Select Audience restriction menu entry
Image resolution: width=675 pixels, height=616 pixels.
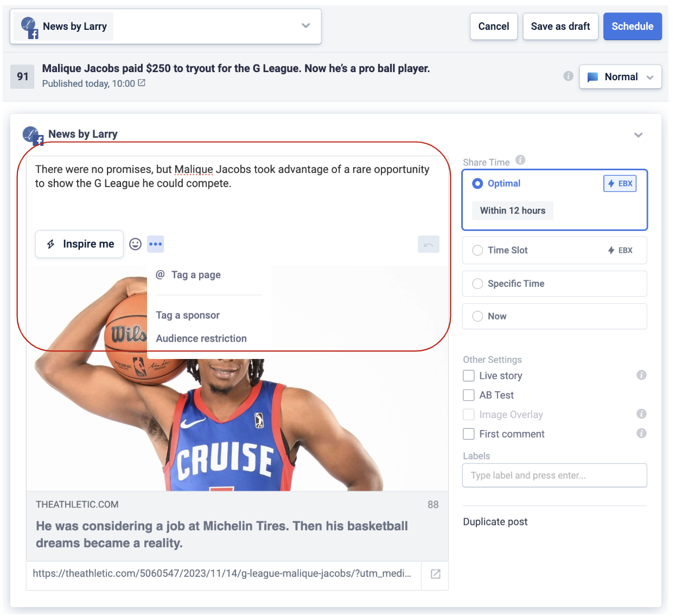click(x=201, y=338)
